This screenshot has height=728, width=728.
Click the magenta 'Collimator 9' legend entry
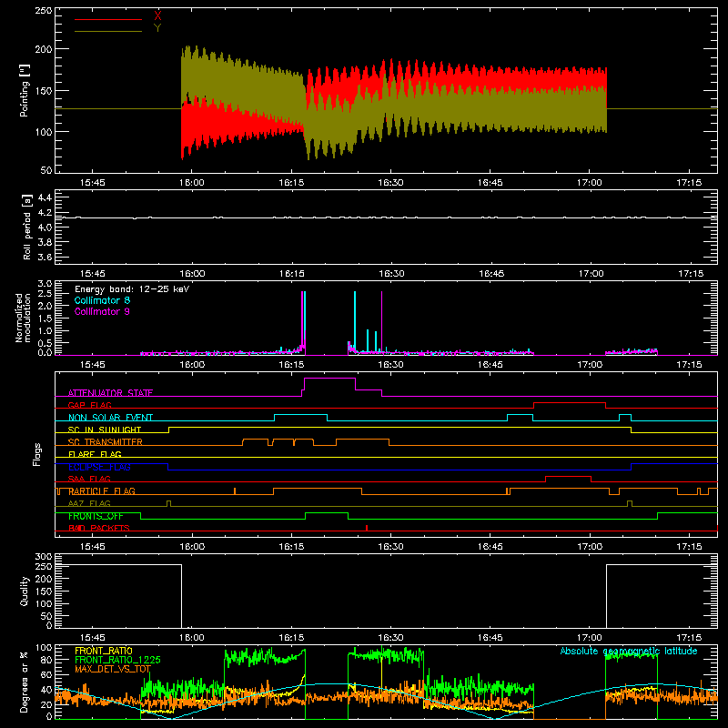(102, 311)
